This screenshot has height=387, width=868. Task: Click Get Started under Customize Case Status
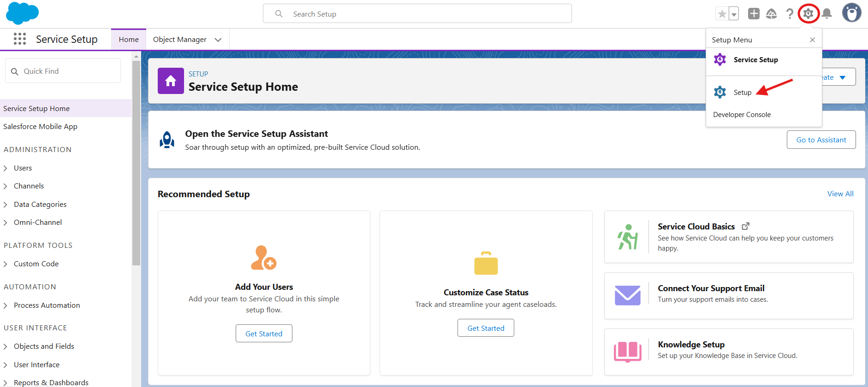click(486, 328)
